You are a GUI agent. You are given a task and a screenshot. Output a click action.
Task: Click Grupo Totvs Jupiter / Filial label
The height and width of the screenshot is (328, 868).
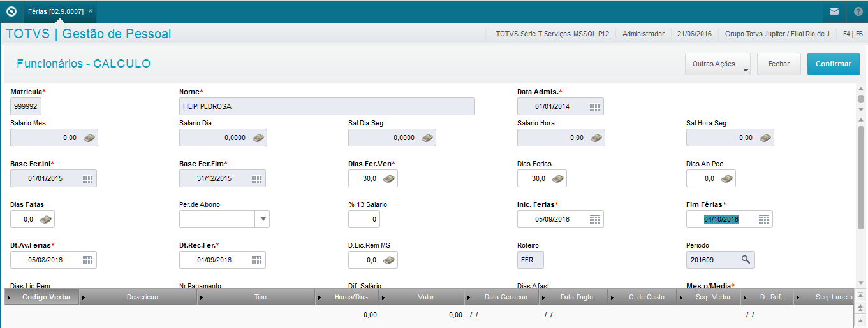777,34
